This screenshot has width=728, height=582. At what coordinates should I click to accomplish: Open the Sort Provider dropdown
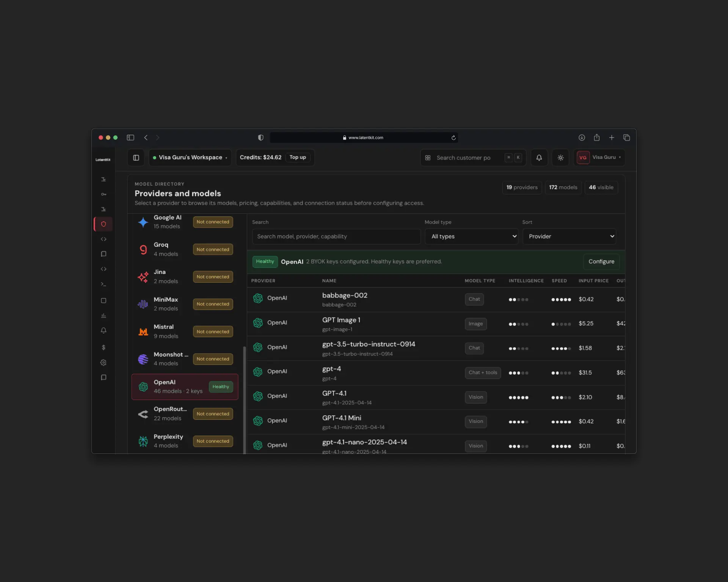pyautogui.click(x=569, y=236)
